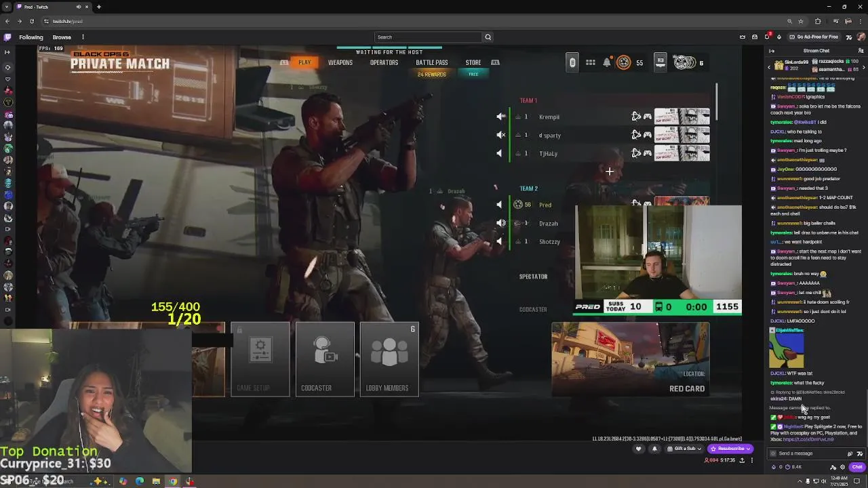Click the SPECTATOR label
This screenshot has height=488, width=868.
[x=533, y=277]
